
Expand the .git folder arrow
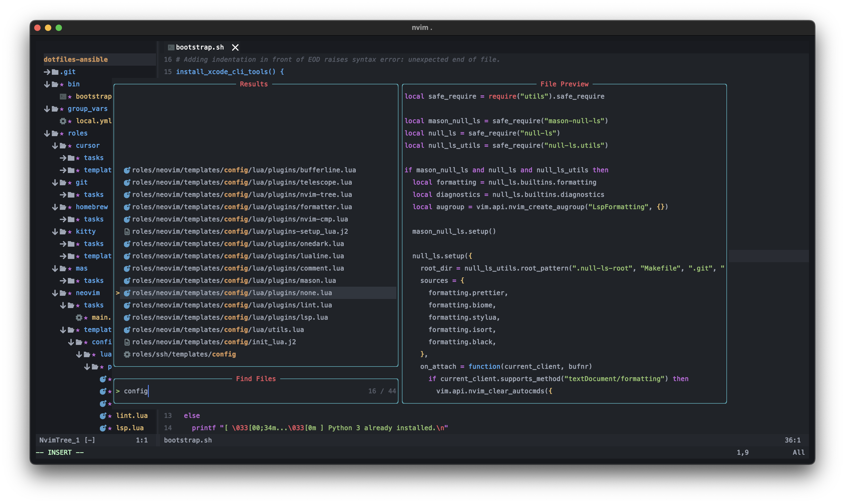[47, 72]
